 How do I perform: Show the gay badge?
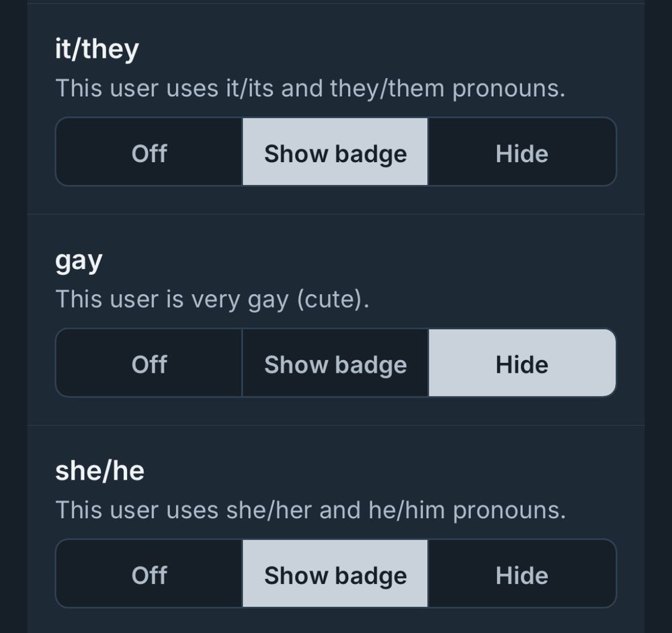coord(335,364)
